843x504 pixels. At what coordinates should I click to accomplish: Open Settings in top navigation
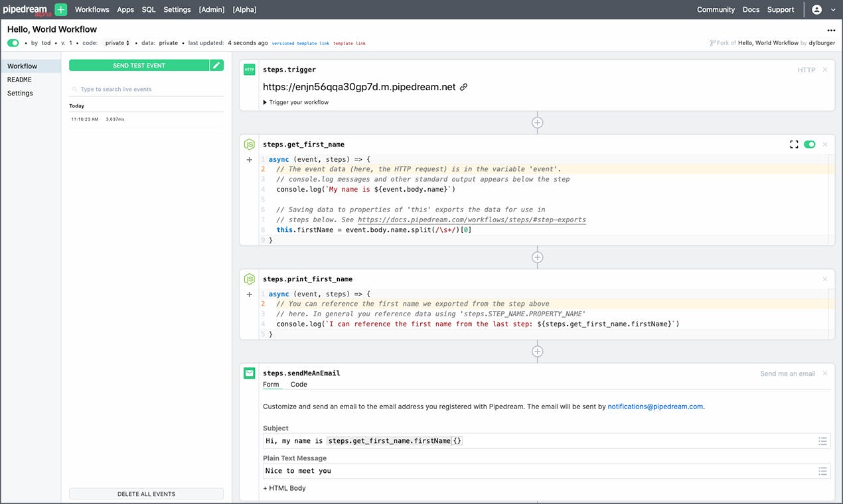[x=177, y=9]
